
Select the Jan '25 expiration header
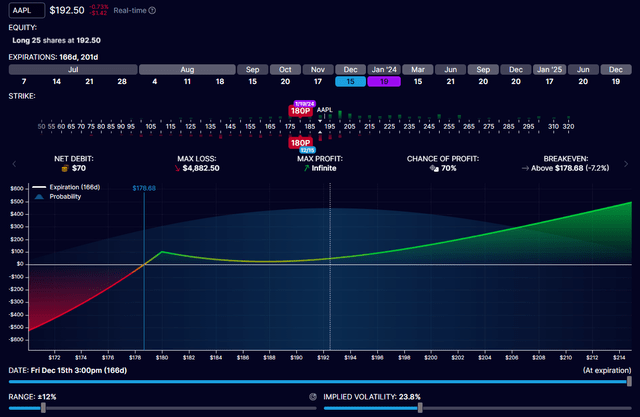549,69
